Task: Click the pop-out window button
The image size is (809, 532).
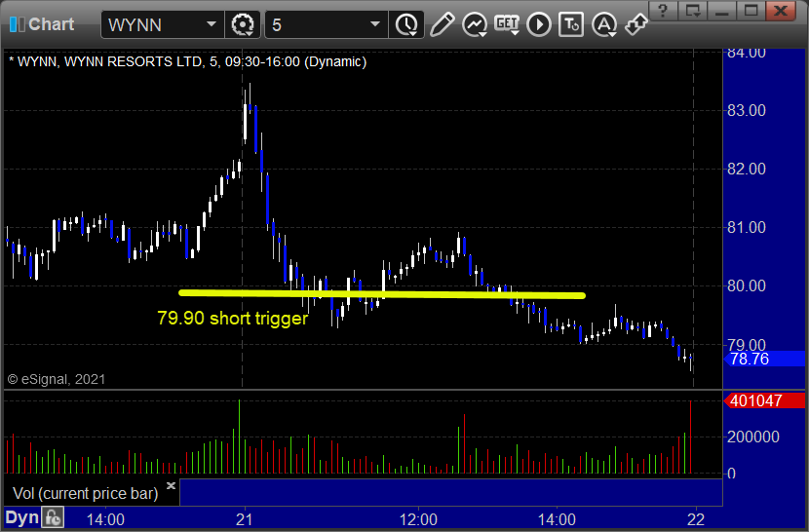Action: (x=692, y=11)
